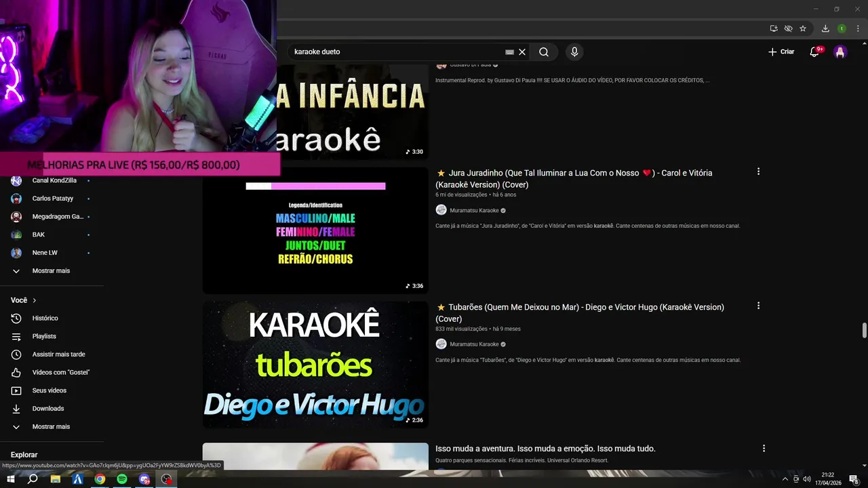Show hidden system tray icons

pos(785,479)
